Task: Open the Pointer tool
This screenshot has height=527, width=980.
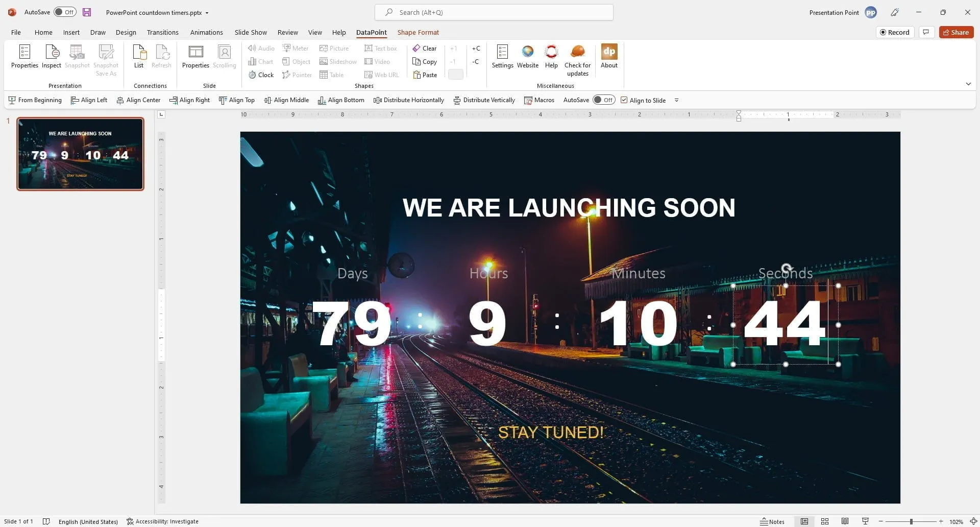Action: click(297, 75)
